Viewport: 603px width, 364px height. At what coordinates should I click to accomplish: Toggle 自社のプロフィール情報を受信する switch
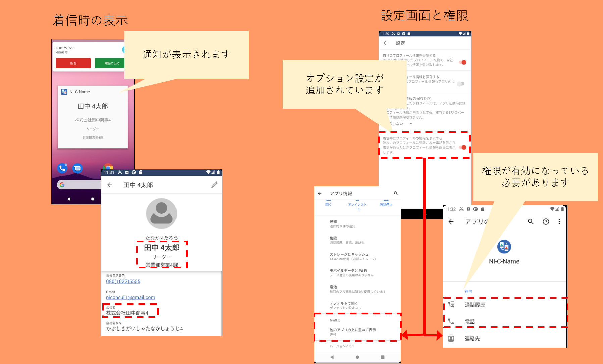pyautogui.click(x=463, y=62)
